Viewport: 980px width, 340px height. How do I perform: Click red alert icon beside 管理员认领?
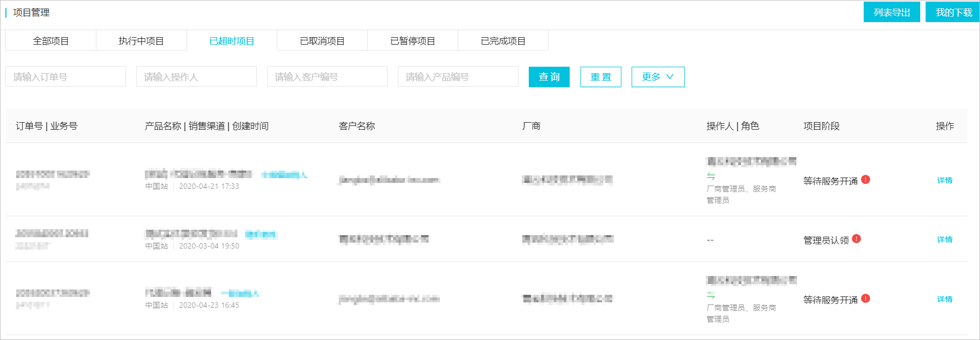[x=856, y=239]
